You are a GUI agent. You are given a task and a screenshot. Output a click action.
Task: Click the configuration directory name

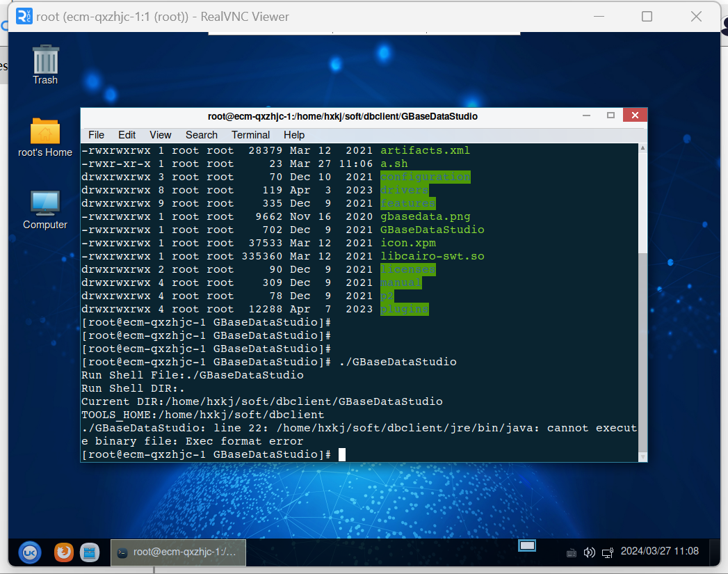[426, 177]
